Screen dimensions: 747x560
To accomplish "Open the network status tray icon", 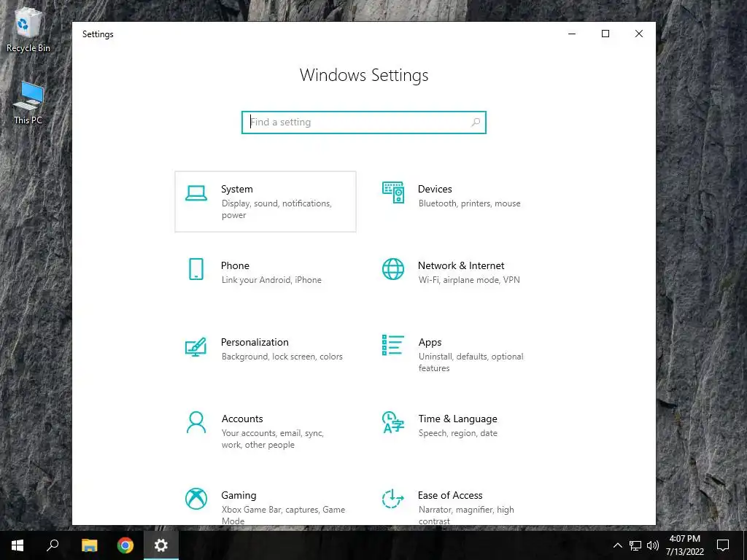I will pyautogui.click(x=635, y=545).
